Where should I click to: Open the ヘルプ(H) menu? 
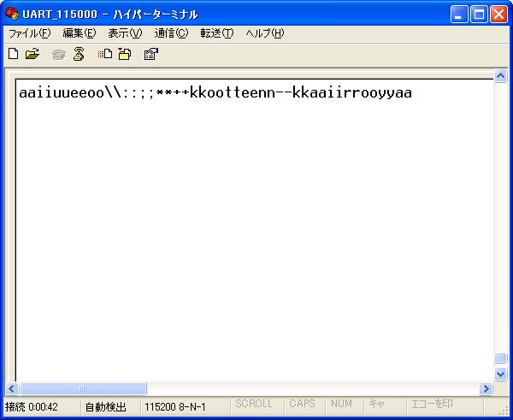tap(265, 33)
